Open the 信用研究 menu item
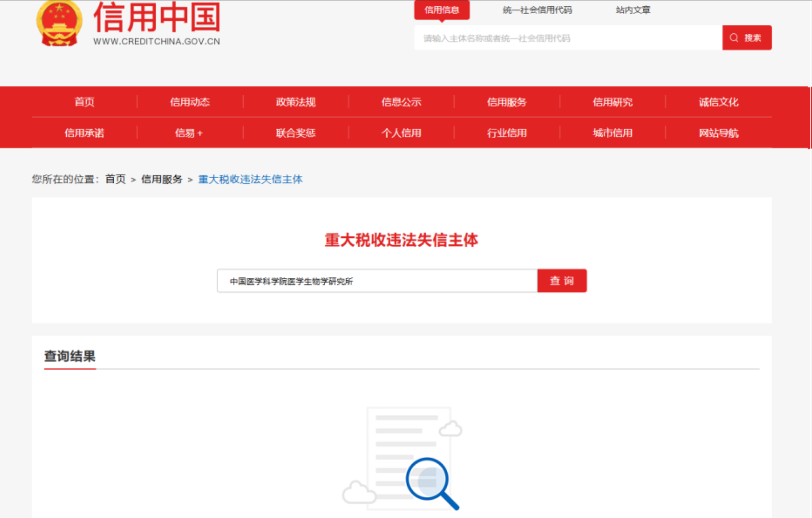The width and height of the screenshot is (812, 518). [x=613, y=102]
